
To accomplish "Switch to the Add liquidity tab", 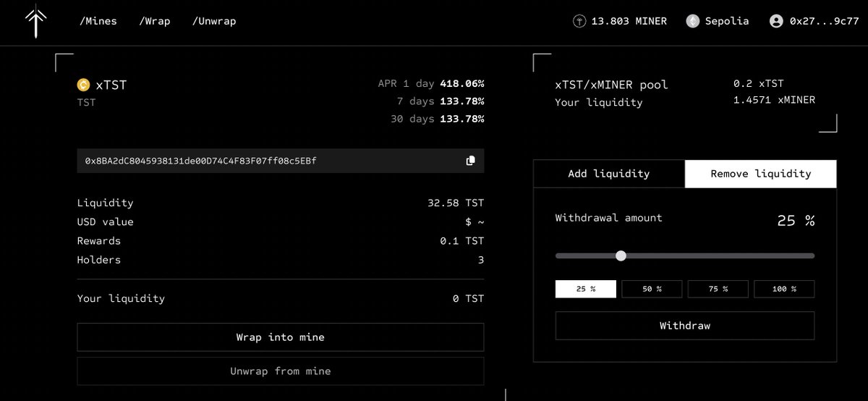I will (x=609, y=174).
